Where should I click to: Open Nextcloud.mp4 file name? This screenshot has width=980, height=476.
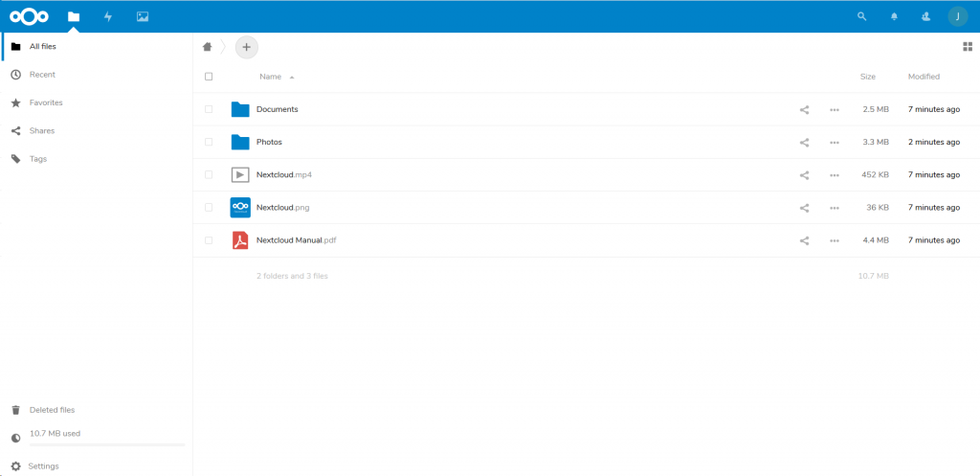tap(283, 174)
